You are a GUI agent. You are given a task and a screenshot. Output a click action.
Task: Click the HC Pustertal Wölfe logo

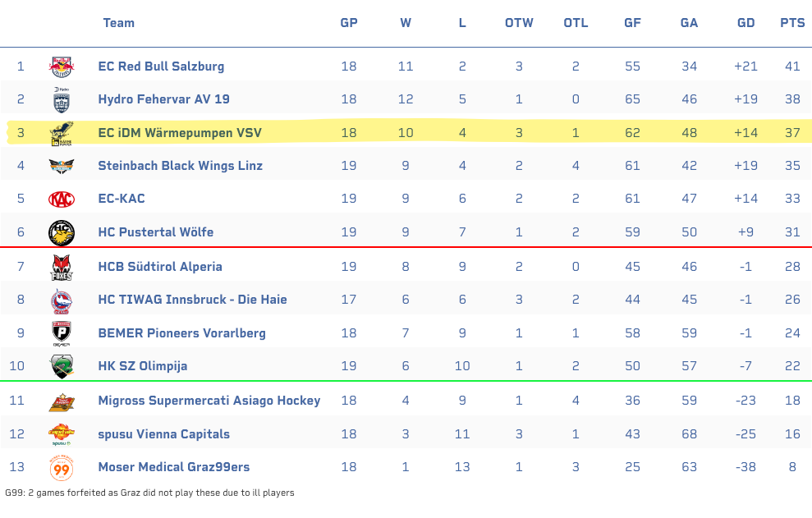(62, 232)
